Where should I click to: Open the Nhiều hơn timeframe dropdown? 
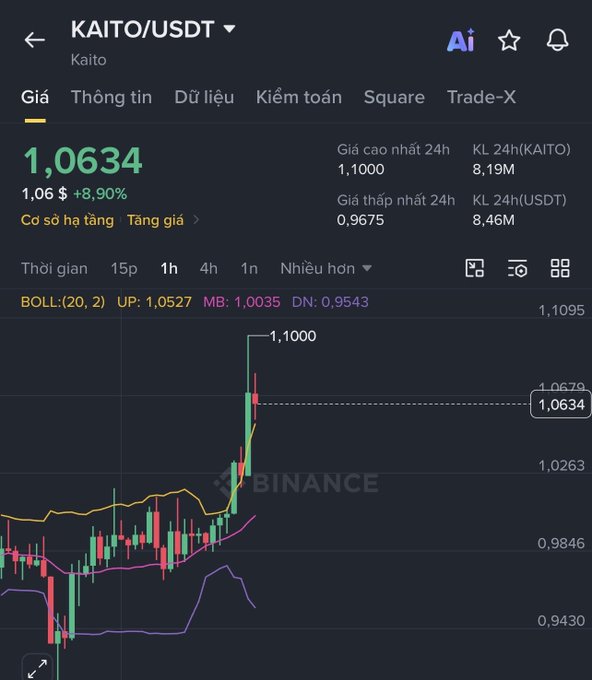[x=326, y=268]
